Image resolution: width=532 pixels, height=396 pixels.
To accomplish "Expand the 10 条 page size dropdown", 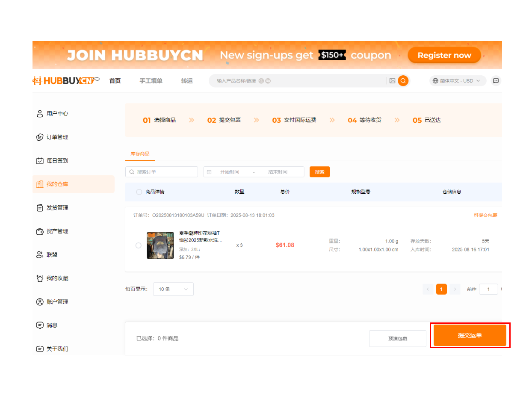I will pos(173,290).
